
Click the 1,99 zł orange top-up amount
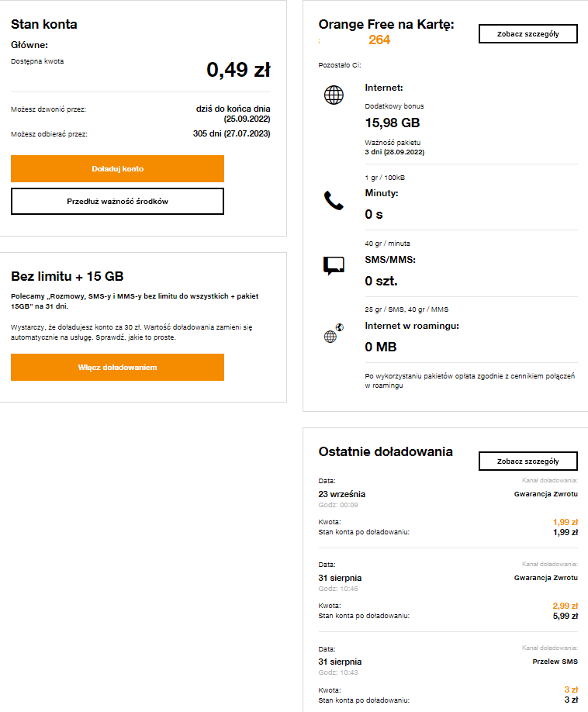pyautogui.click(x=565, y=522)
